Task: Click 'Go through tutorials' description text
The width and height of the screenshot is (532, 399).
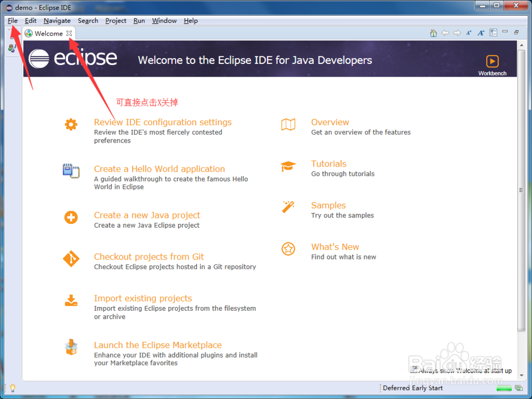Action: (343, 174)
